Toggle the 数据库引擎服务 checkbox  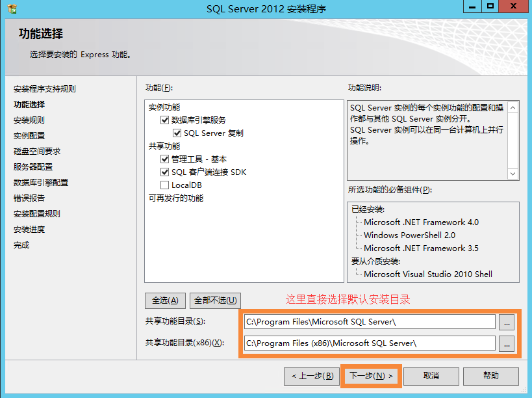coord(164,120)
